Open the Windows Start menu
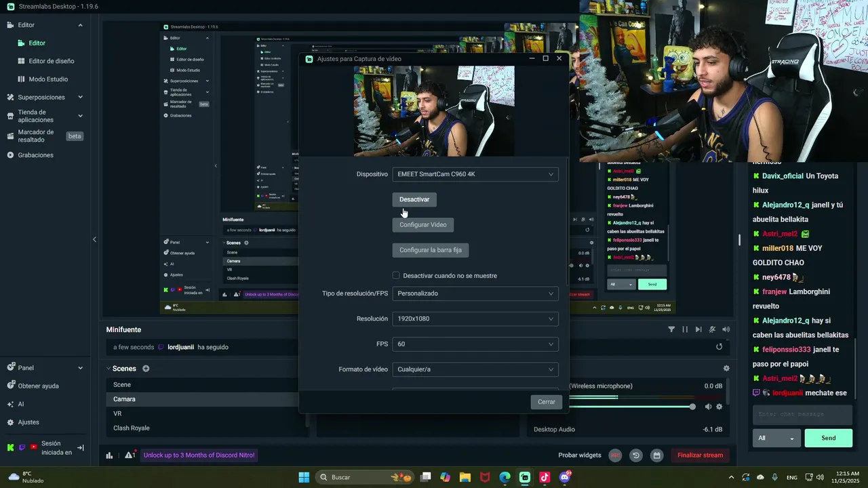 point(304,477)
